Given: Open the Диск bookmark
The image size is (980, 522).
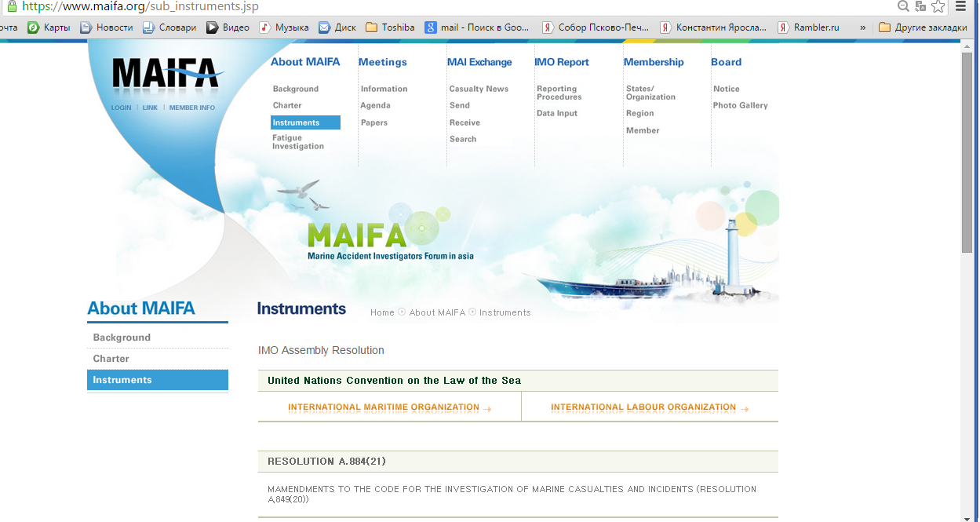Looking at the screenshot, I should click(337, 27).
